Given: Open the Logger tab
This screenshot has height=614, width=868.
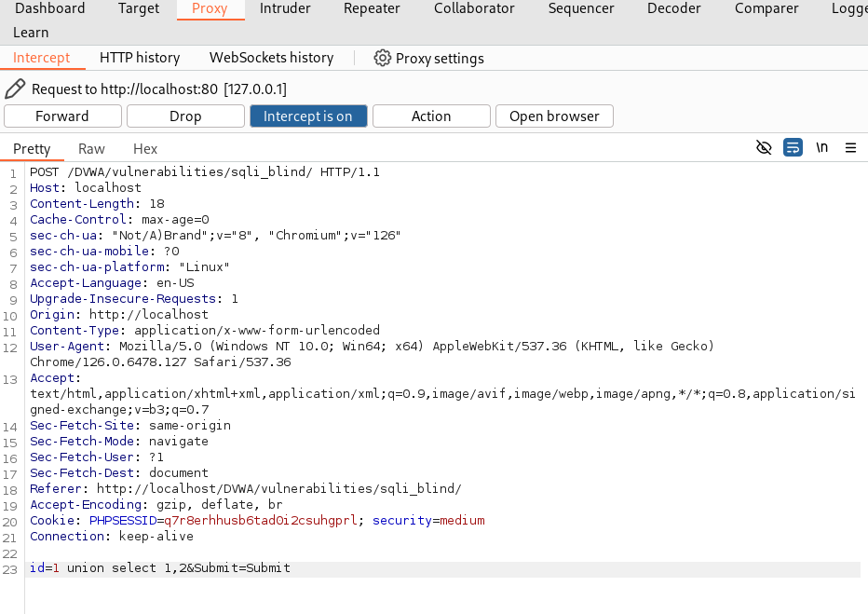Looking at the screenshot, I should [x=849, y=8].
